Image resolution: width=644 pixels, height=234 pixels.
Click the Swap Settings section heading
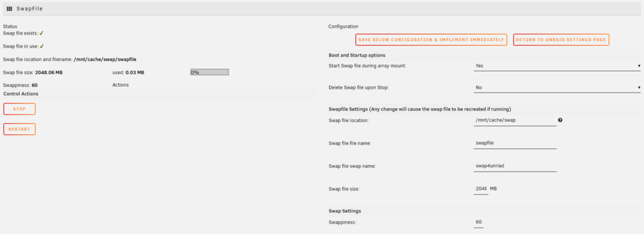click(345, 211)
